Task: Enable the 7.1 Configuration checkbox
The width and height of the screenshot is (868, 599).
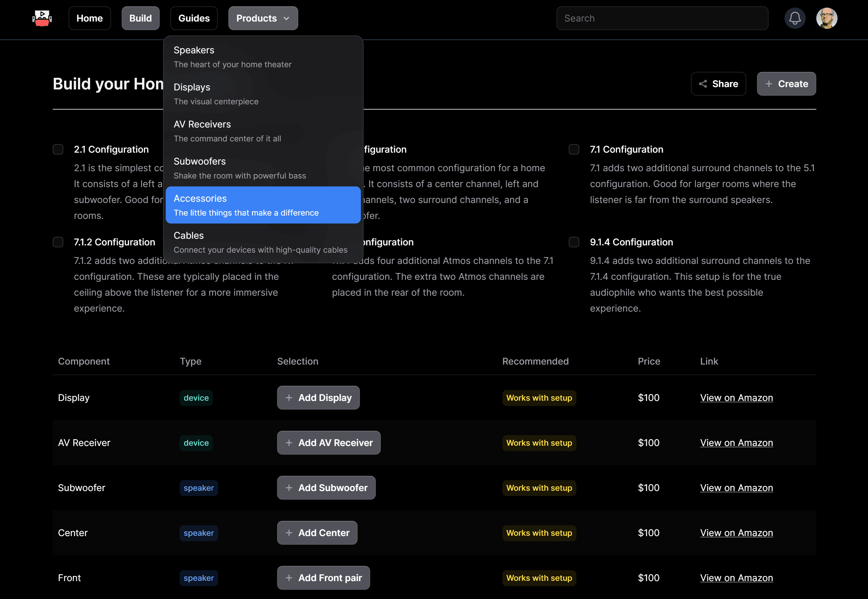Action: pyautogui.click(x=574, y=149)
